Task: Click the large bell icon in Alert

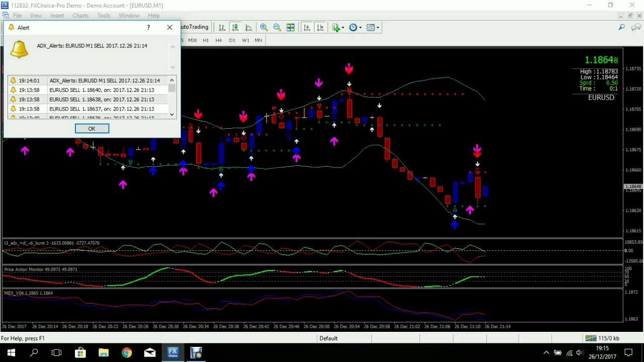Action: 19,49
